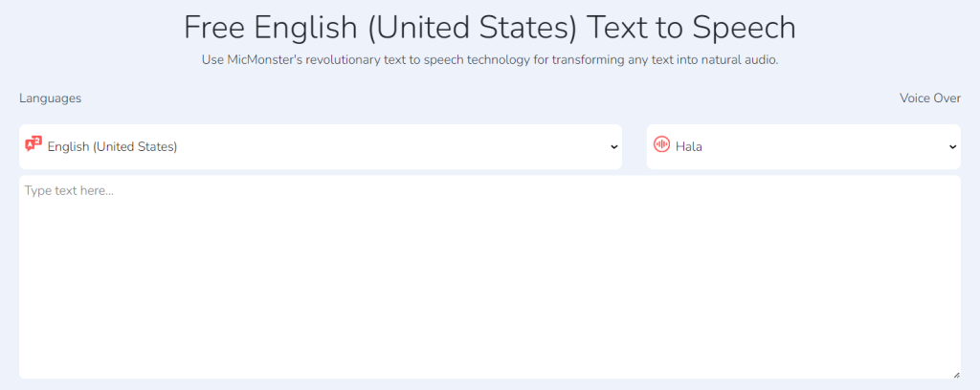
Task: Select the "Hala" voice name text
Action: [689, 146]
